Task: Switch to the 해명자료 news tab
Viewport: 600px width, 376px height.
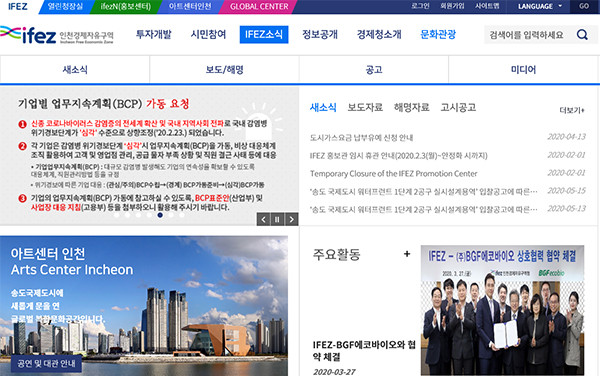Action: click(412, 107)
